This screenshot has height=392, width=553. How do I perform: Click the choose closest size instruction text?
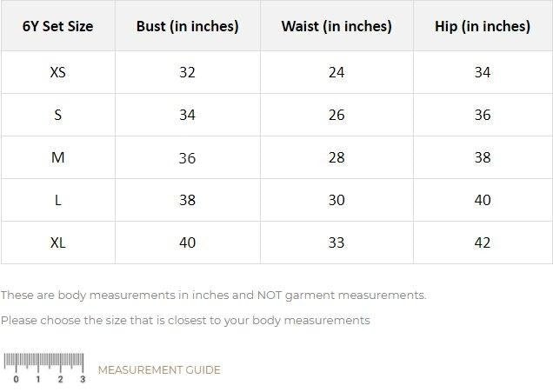click(x=185, y=321)
